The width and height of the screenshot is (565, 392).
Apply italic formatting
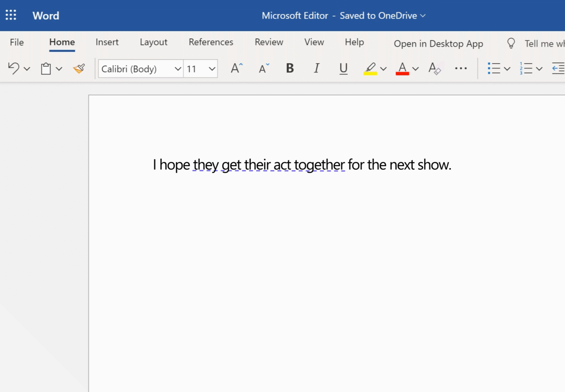click(x=316, y=68)
